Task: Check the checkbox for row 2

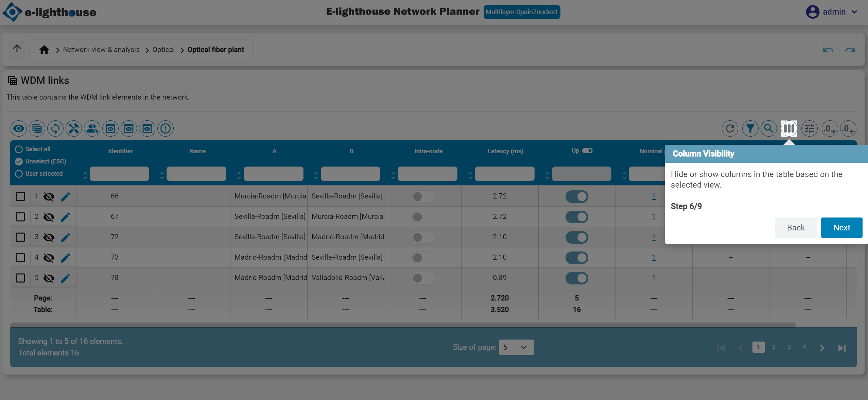Action: coord(20,217)
